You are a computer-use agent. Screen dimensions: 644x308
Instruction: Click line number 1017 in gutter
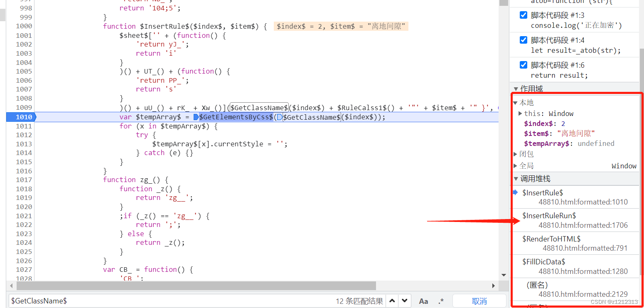(x=24, y=180)
